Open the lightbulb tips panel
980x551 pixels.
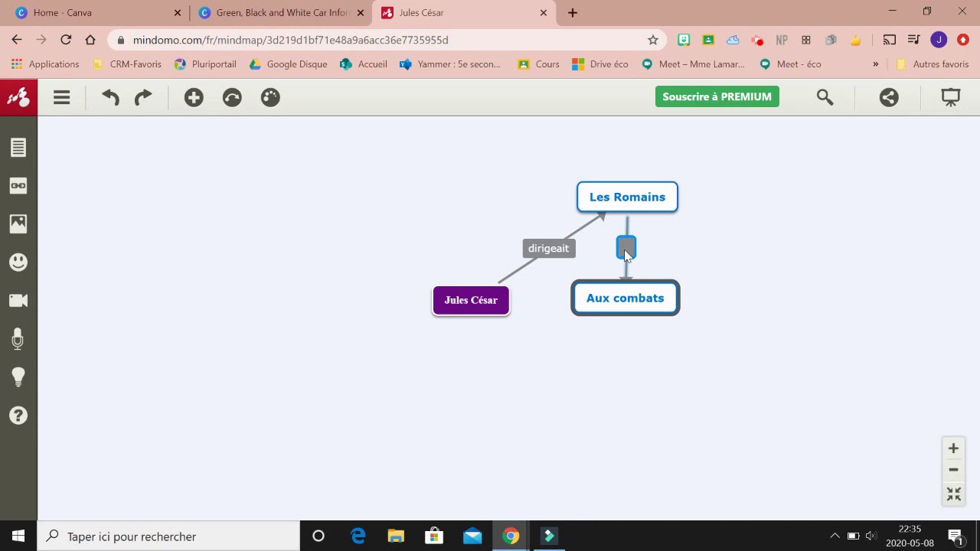(18, 377)
